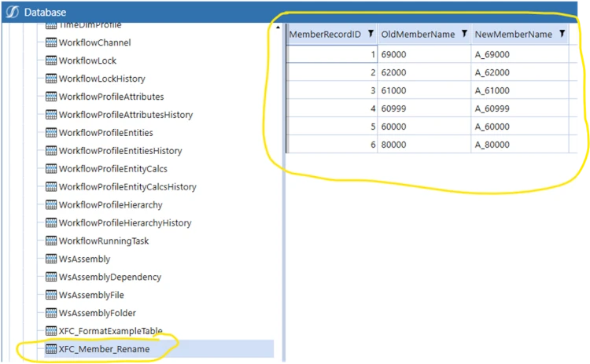Select WsAssemblyDependency in the table list
This screenshot has height=364, width=590.
pos(109,278)
